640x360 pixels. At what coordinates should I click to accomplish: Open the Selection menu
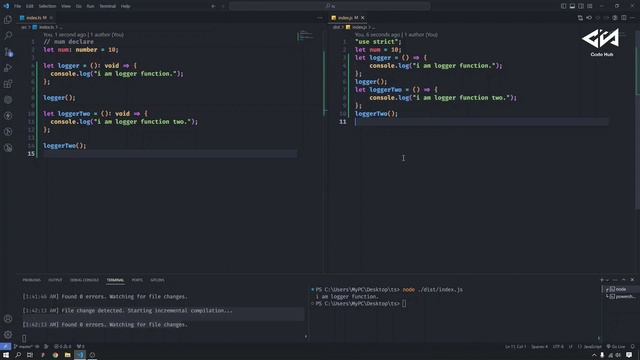(47, 6)
